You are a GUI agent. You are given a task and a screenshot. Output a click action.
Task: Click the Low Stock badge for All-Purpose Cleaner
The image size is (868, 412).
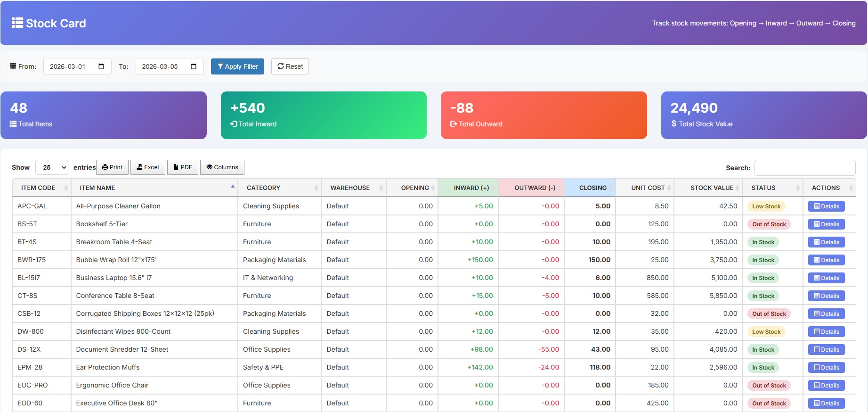pyautogui.click(x=766, y=206)
